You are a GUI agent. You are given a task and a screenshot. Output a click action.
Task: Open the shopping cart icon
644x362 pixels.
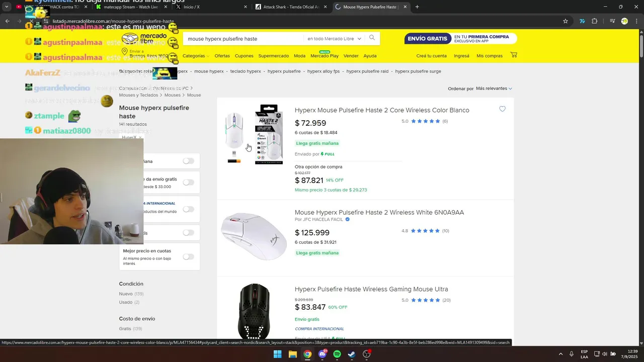tap(514, 55)
